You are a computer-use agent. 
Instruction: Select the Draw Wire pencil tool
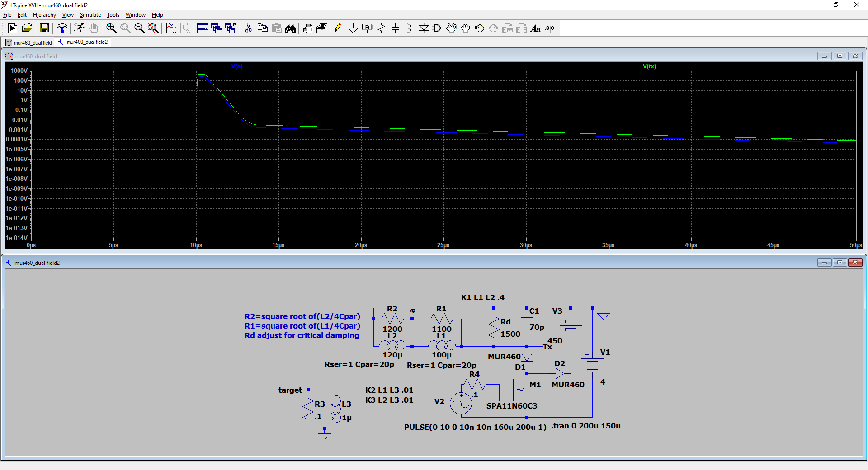[339, 28]
